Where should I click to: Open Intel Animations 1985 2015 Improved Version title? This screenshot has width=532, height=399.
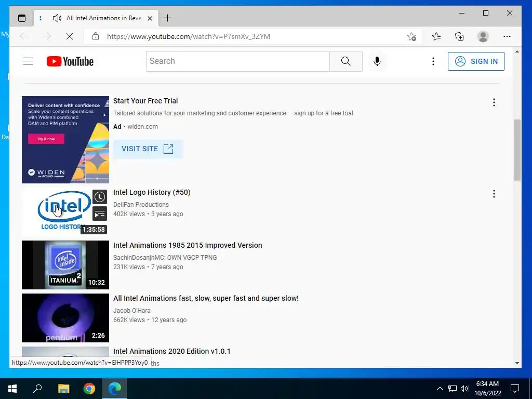pos(188,245)
